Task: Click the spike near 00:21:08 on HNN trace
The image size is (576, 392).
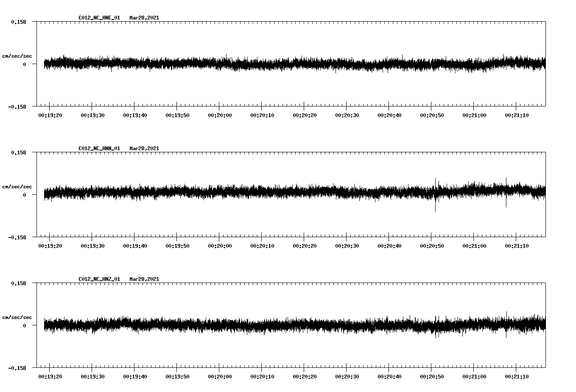Action: [506, 193]
